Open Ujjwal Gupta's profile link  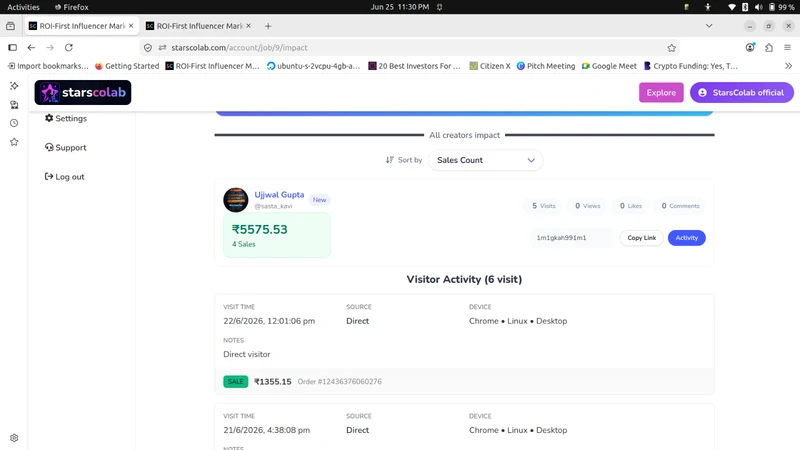point(279,194)
